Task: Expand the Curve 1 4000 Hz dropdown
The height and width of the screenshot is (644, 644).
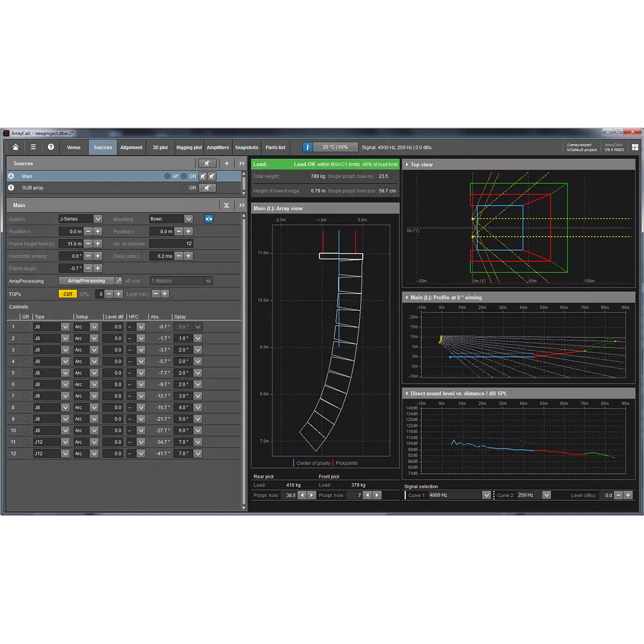Action: coord(486,495)
